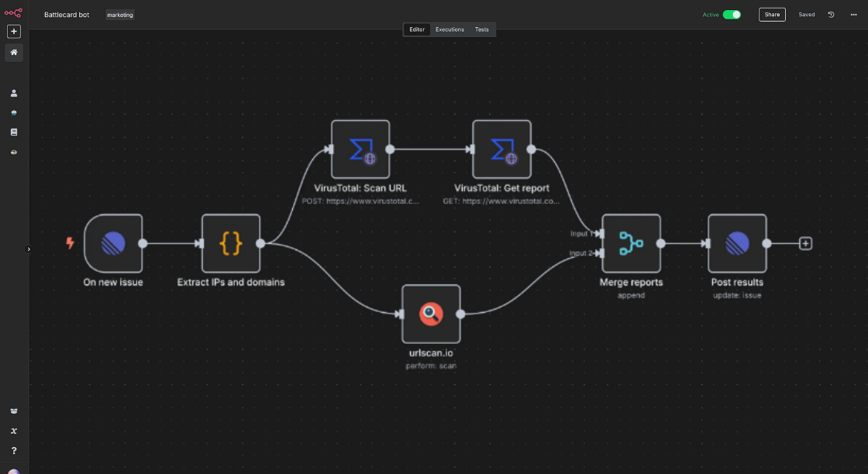The width and height of the screenshot is (868, 474).
Task: Click the Share button
Action: point(772,15)
